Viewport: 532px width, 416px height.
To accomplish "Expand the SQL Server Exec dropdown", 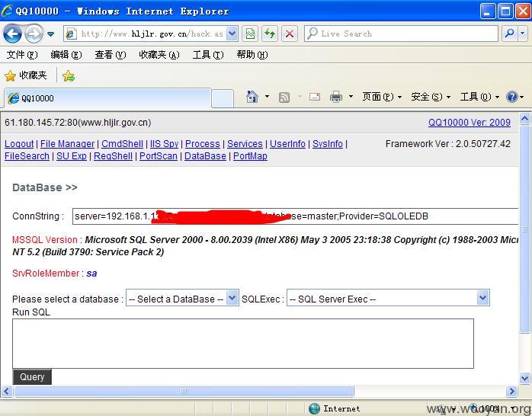I will coord(388,298).
